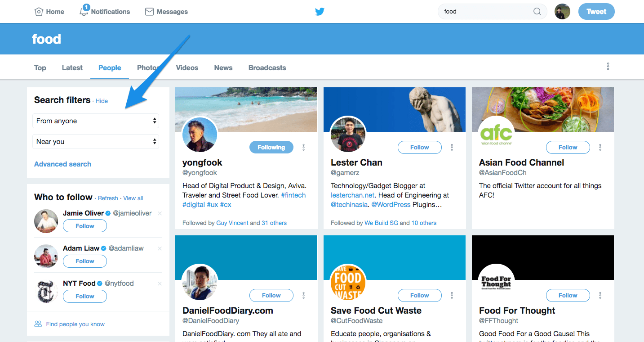644x342 pixels.
Task: Switch to the Top tab
Action: pyautogui.click(x=40, y=67)
